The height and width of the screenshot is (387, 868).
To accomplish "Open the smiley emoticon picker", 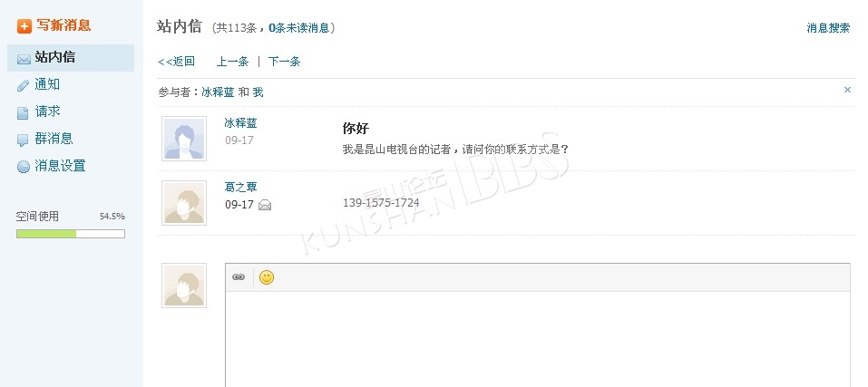I will (x=267, y=277).
